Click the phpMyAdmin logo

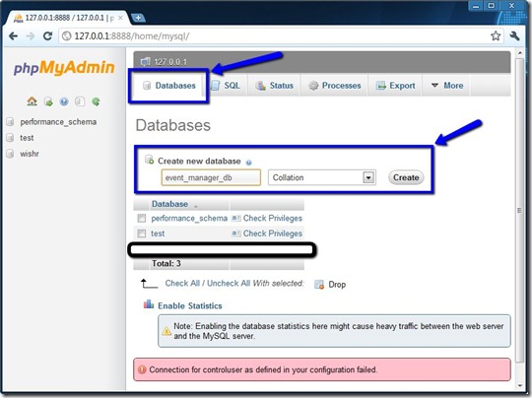64,68
